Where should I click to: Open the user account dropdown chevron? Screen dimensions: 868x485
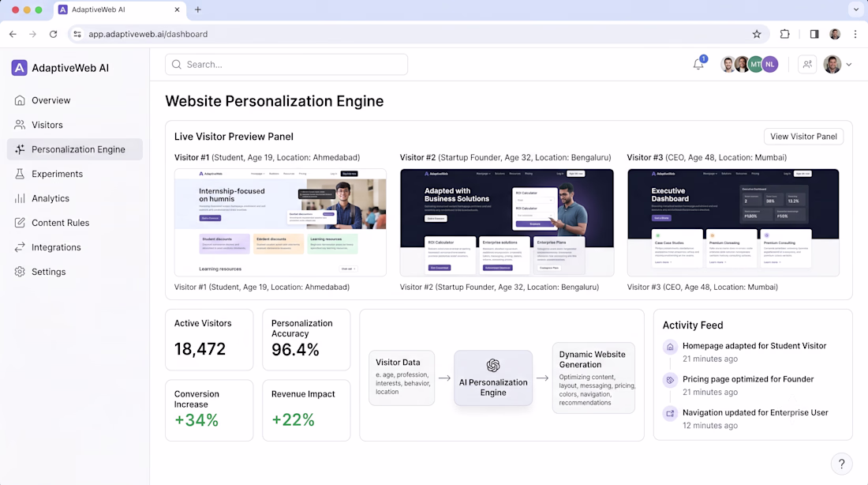point(848,64)
